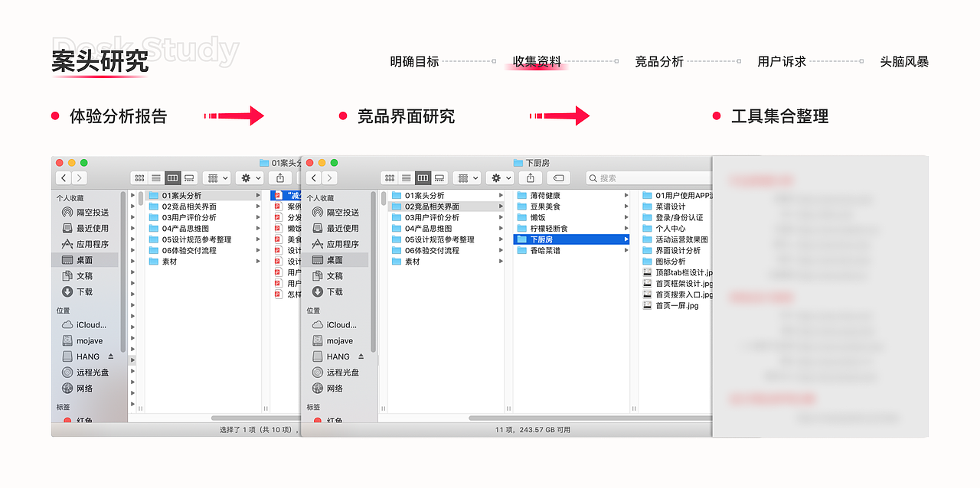Open 应用程序 in 下厨房 window sidebar
This screenshot has width=980, height=488.
pos(336,244)
